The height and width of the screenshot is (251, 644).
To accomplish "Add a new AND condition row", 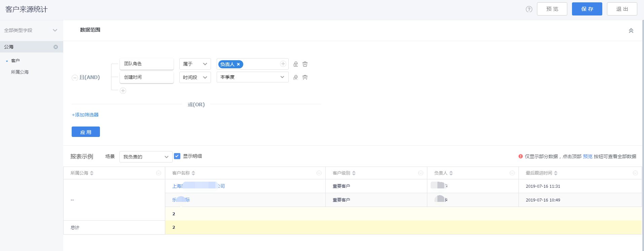I will [123, 91].
